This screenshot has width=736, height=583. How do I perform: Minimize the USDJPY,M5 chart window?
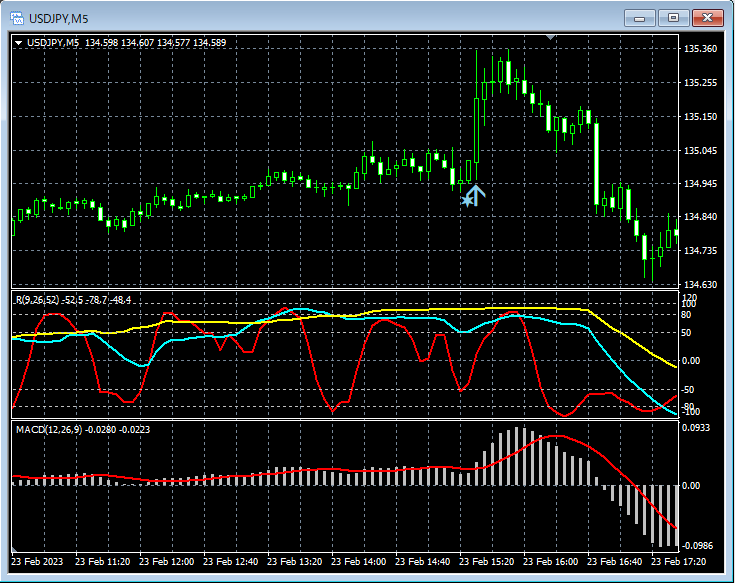pyautogui.click(x=640, y=18)
